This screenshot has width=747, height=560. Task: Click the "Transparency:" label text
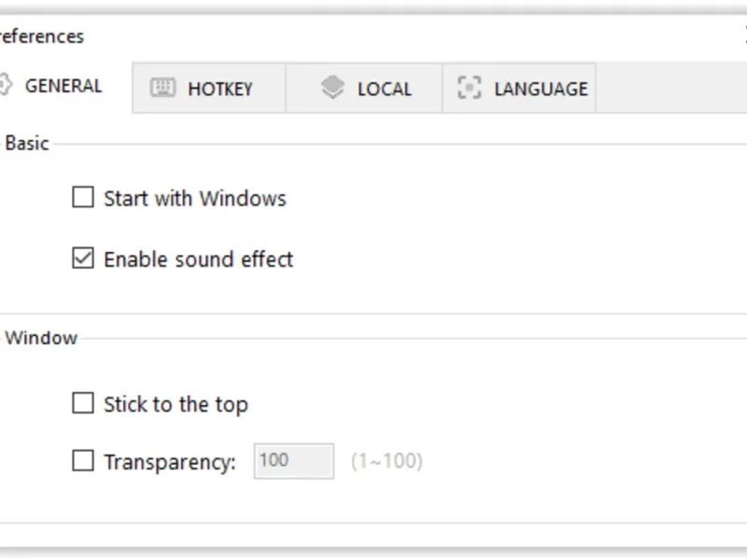pos(170,462)
